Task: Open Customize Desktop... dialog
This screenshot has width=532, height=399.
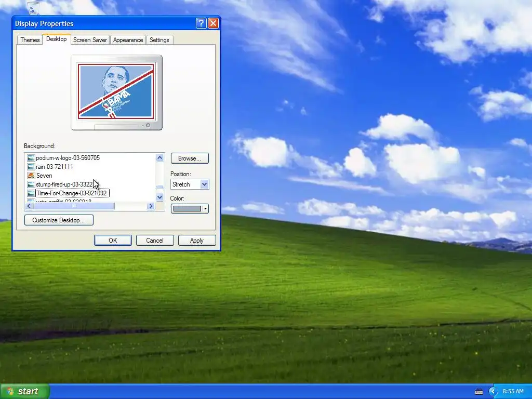Action: (x=59, y=220)
